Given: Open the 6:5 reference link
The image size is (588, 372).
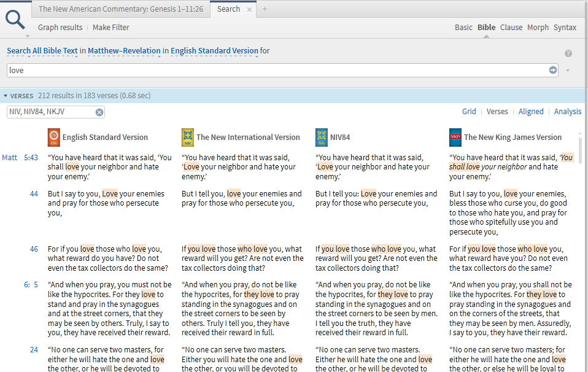Looking at the screenshot, I should click(31, 285).
